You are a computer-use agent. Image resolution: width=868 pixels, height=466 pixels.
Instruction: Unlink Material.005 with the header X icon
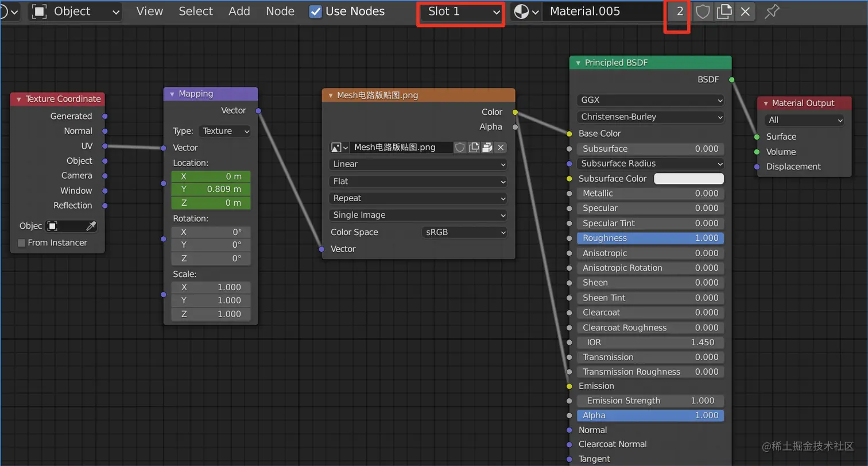click(x=745, y=11)
